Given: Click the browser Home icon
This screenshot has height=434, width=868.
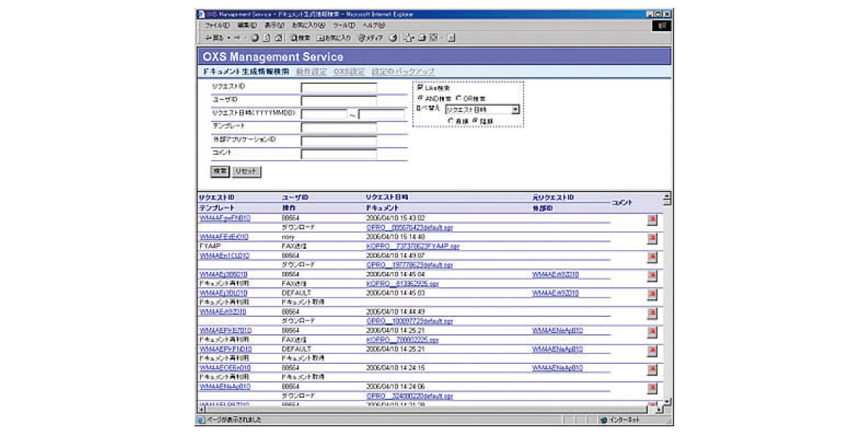Looking at the screenshot, I should (278, 38).
